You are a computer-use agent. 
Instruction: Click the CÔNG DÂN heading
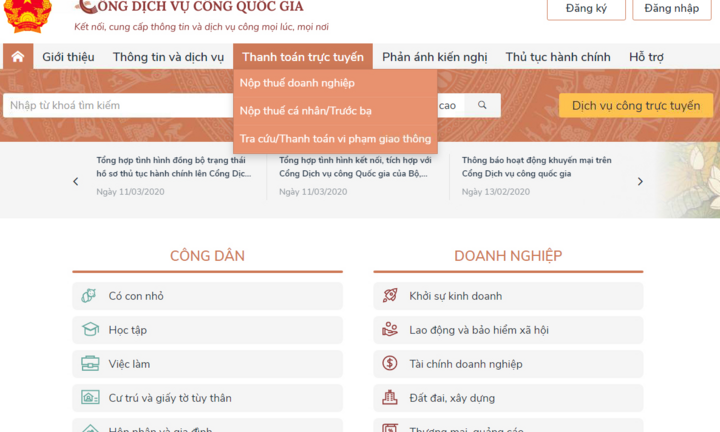208,256
